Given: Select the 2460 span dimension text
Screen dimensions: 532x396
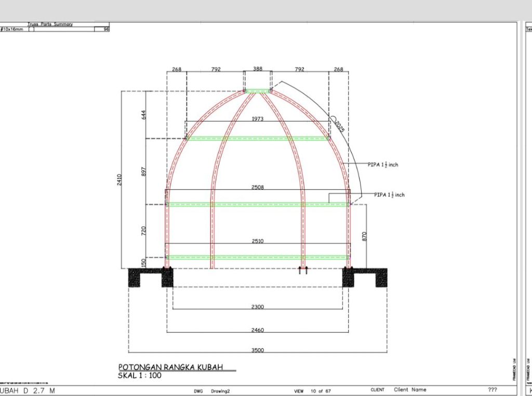Looking at the screenshot, I should [258, 330].
